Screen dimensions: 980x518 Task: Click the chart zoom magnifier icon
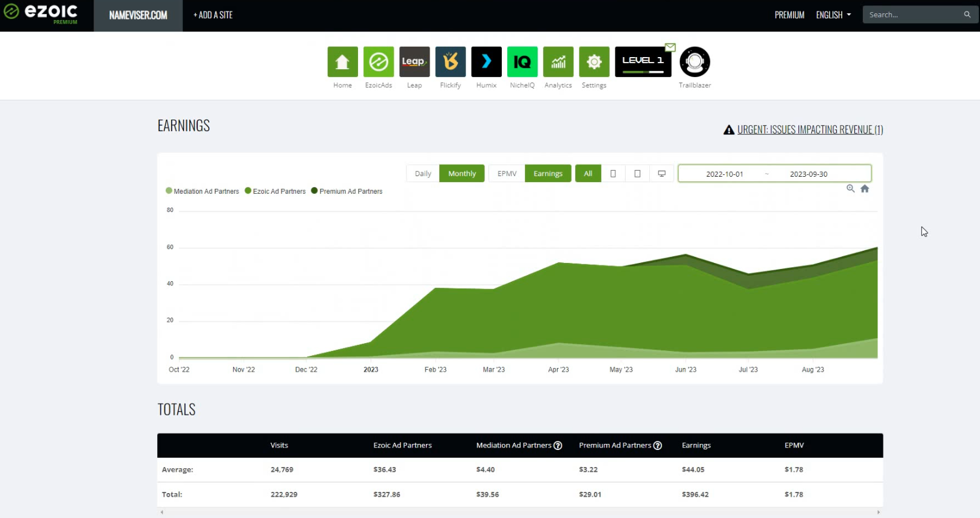851,189
